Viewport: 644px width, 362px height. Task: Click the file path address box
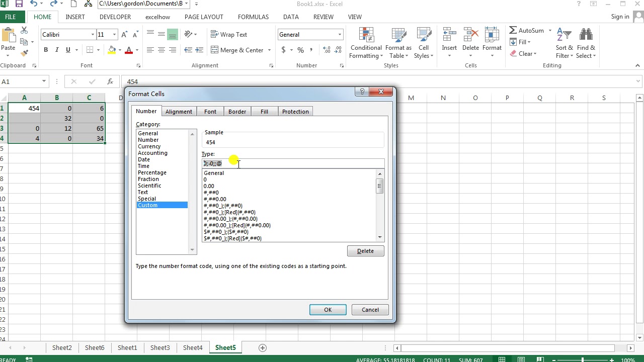144,4
